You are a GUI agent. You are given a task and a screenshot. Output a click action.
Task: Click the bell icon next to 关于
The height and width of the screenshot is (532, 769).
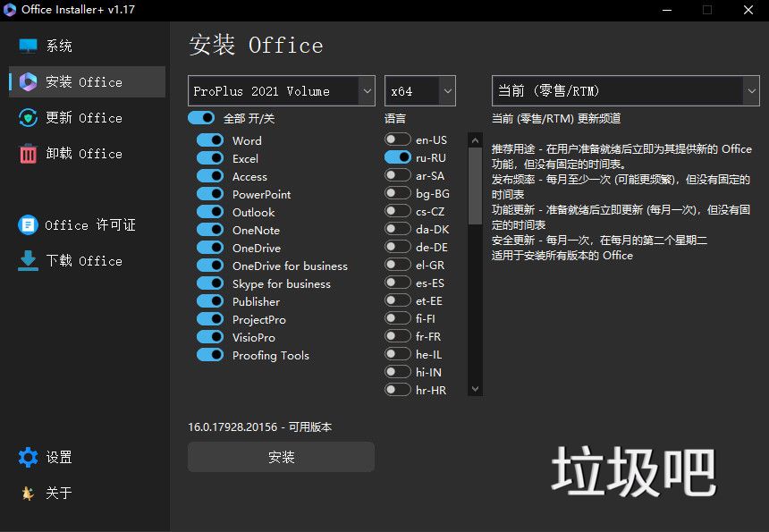pyautogui.click(x=25, y=493)
